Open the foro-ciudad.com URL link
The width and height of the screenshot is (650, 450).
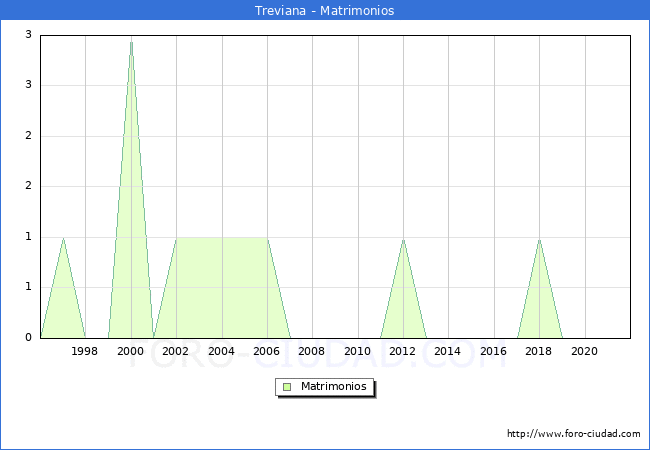click(x=573, y=434)
